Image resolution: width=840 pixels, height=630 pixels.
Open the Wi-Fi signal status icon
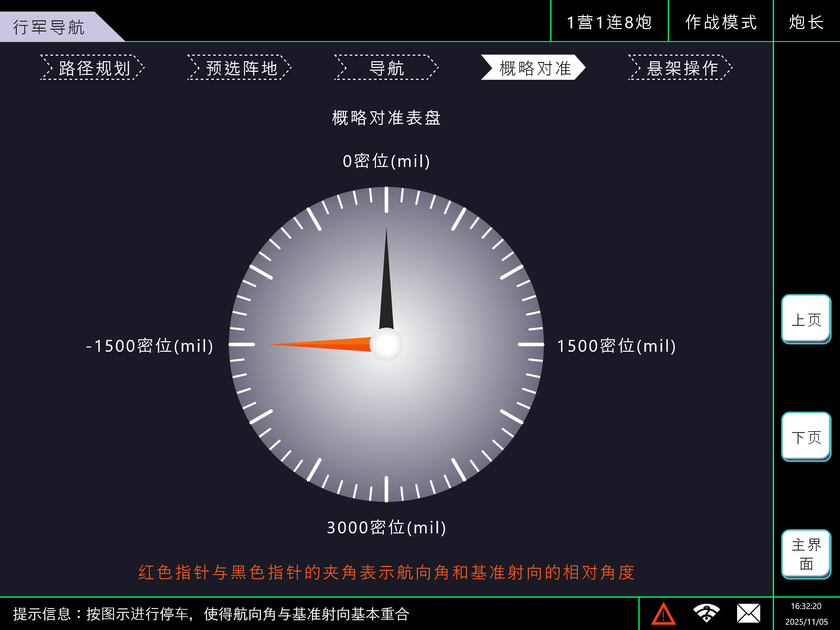click(x=706, y=613)
